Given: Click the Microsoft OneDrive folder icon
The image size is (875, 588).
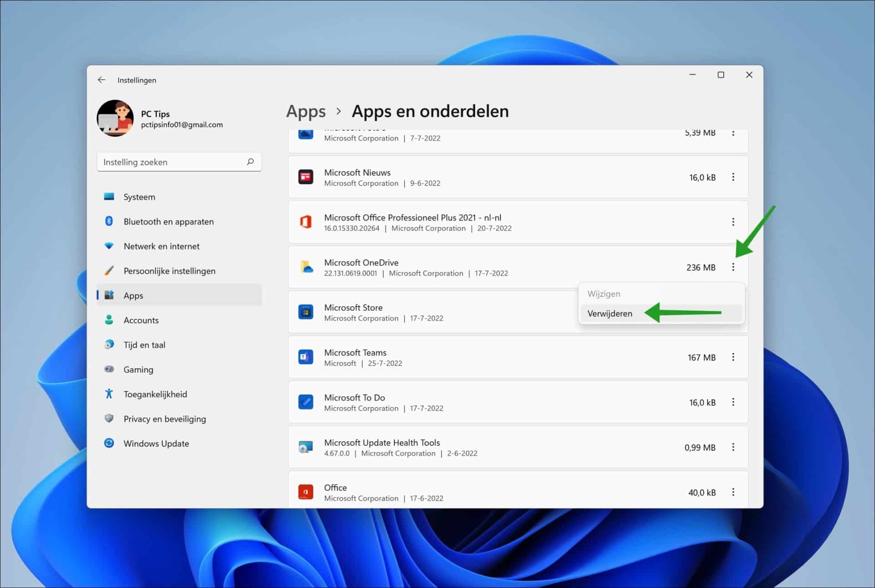Looking at the screenshot, I should click(x=306, y=267).
